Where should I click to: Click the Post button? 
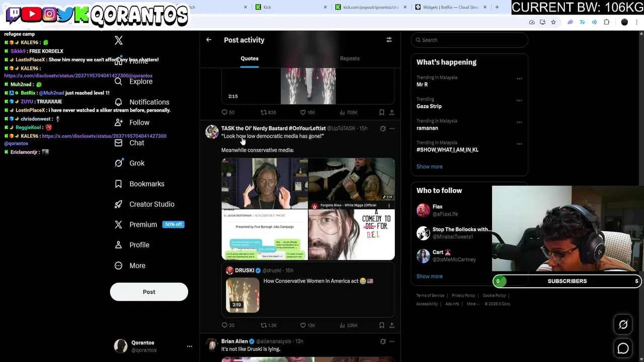149,292
